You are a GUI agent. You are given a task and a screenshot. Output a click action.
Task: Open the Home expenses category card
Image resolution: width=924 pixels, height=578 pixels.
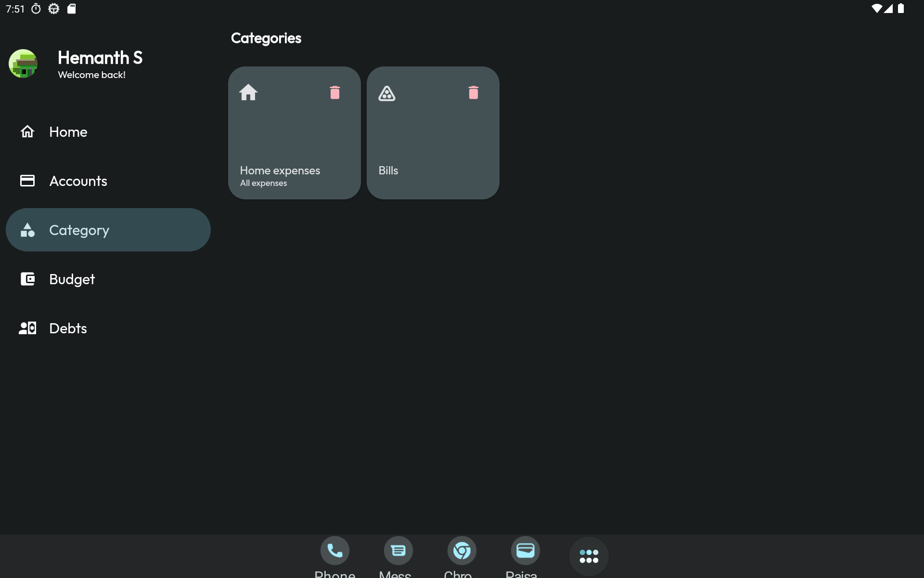[294, 144]
